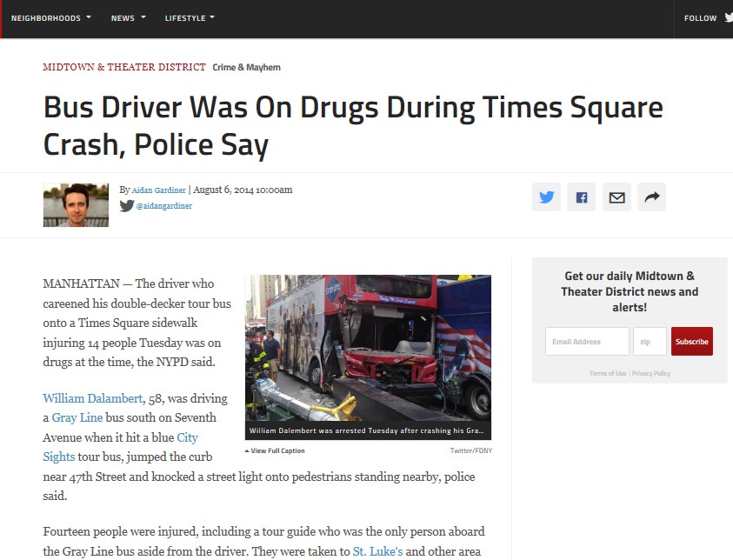Click the Twitter share icon

(546, 197)
